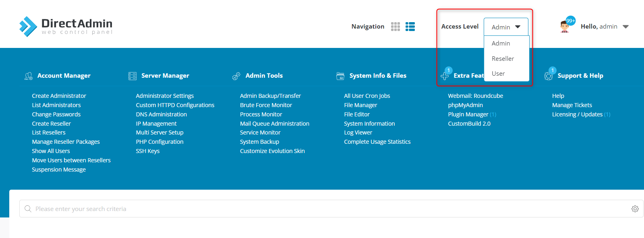Open System Info & Files heading
644x238 pixels.
coord(378,76)
